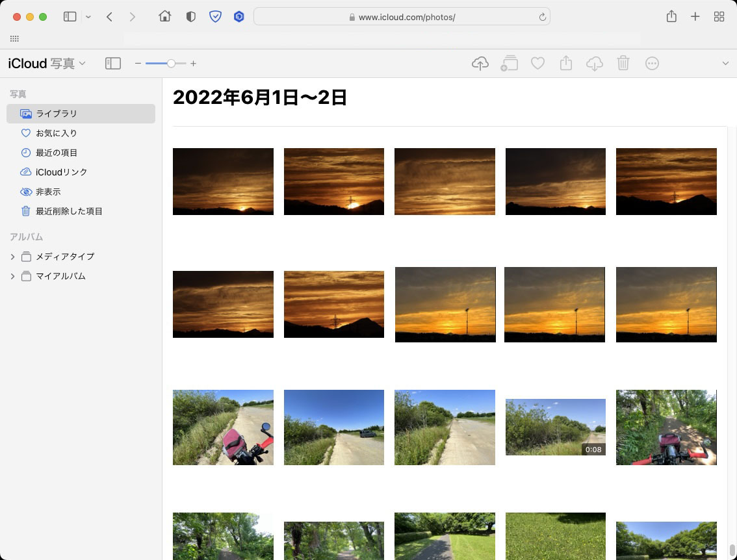Select ライブラリ in the sidebar
Image resolution: width=737 pixels, height=560 pixels.
pyautogui.click(x=57, y=114)
